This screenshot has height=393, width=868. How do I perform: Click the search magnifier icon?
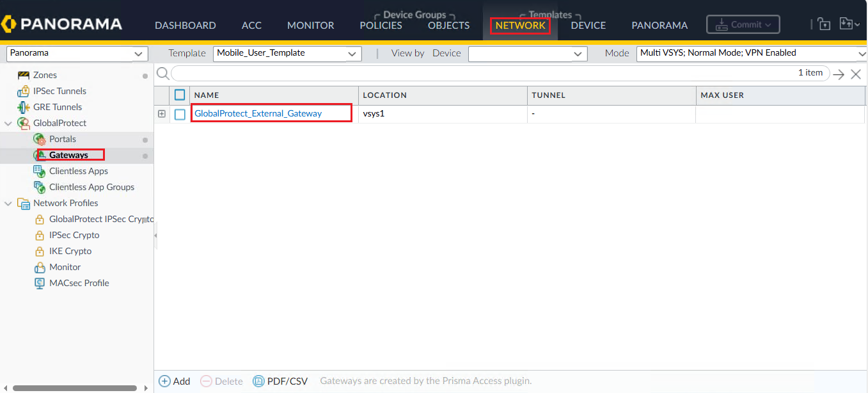click(x=163, y=74)
